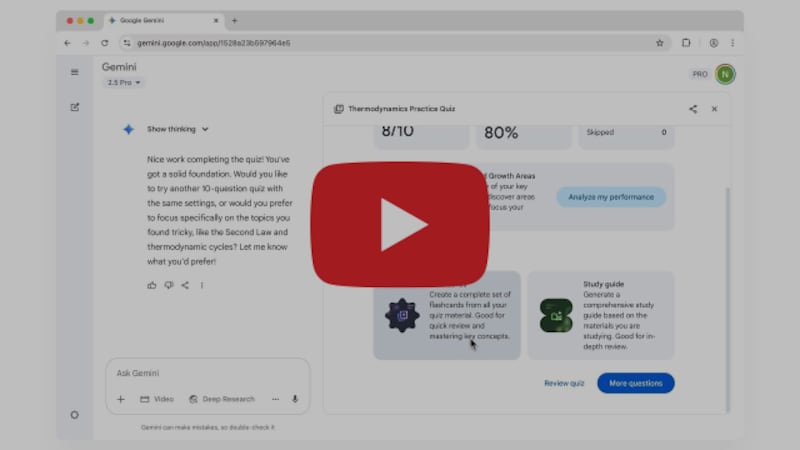Give the response a thumbs down
This screenshot has width=800, height=450.
[x=169, y=285]
